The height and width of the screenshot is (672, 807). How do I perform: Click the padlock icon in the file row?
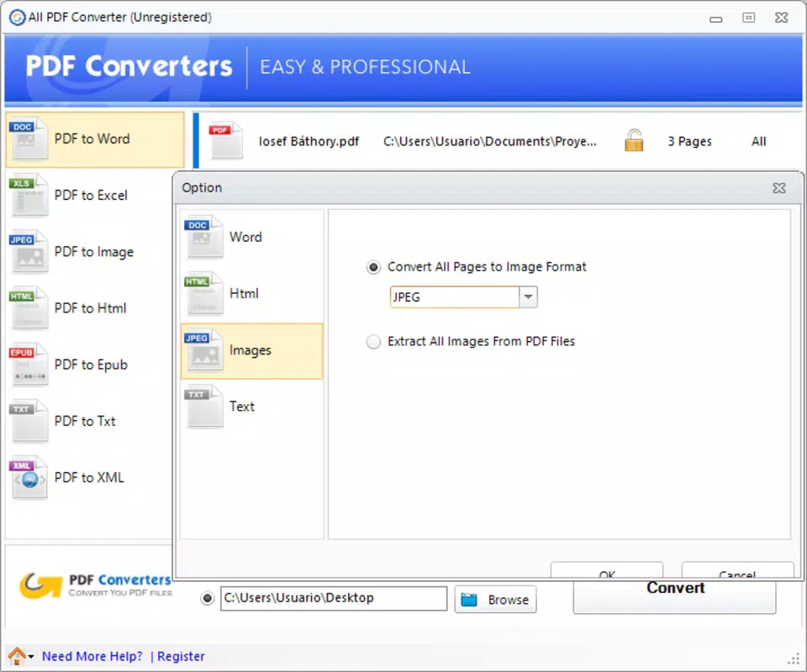pyautogui.click(x=634, y=140)
